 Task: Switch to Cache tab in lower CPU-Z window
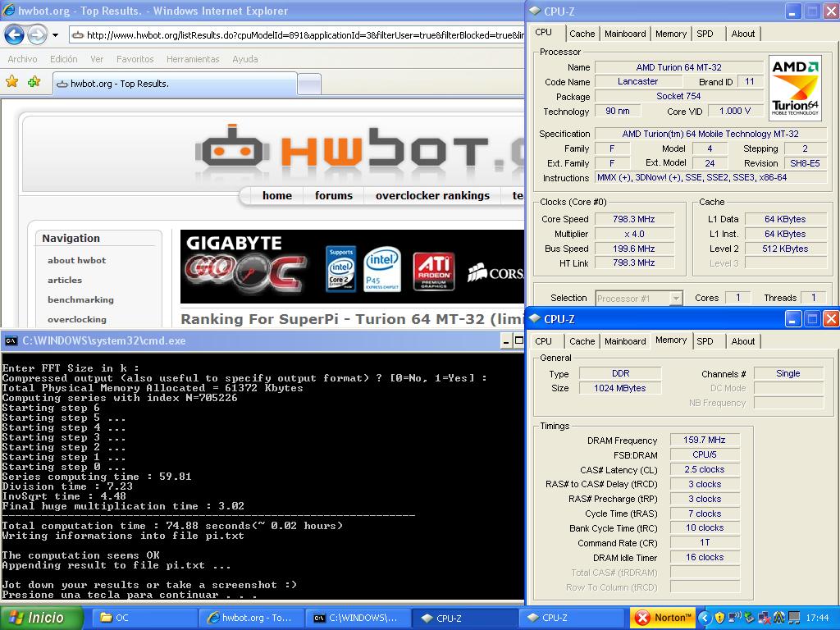point(582,341)
